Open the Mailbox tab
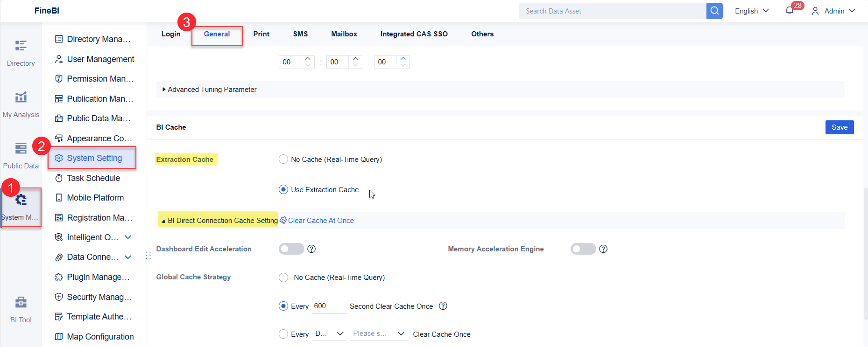The height and width of the screenshot is (347, 868). click(344, 34)
